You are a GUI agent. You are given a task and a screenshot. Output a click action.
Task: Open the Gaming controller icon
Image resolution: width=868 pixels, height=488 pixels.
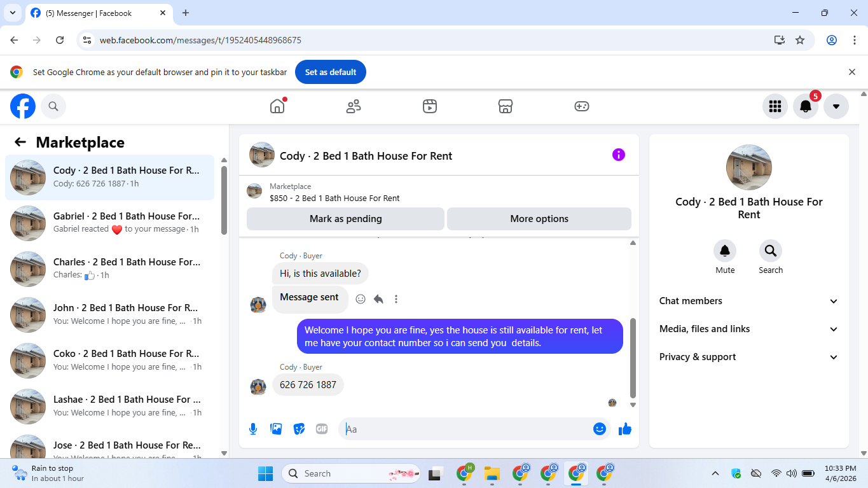pyautogui.click(x=582, y=106)
